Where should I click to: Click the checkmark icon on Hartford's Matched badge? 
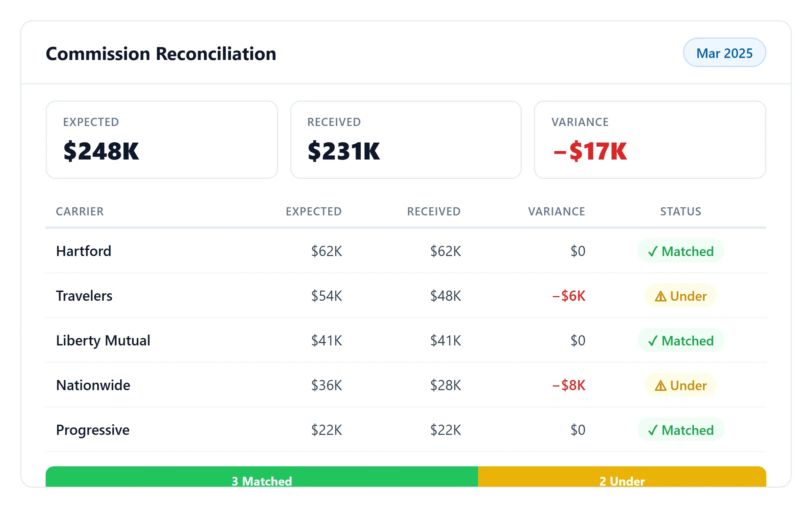[653, 251]
